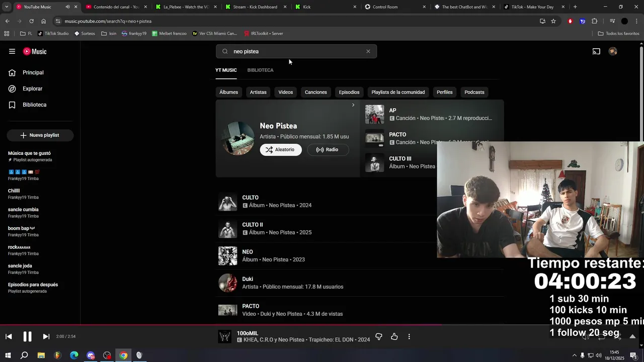Filter results by Videos
Image resolution: width=644 pixels, height=362 pixels.
pyautogui.click(x=285, y=92)
